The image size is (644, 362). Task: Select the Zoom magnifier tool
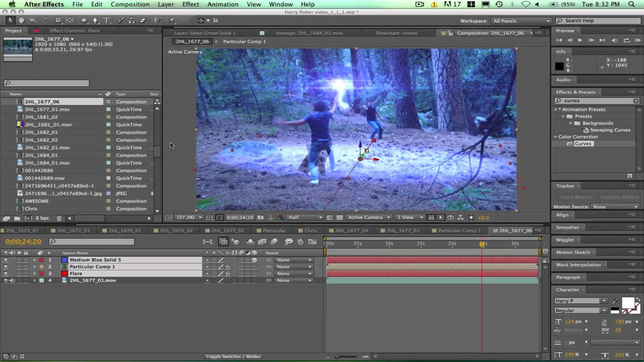[x=33, y=21]
